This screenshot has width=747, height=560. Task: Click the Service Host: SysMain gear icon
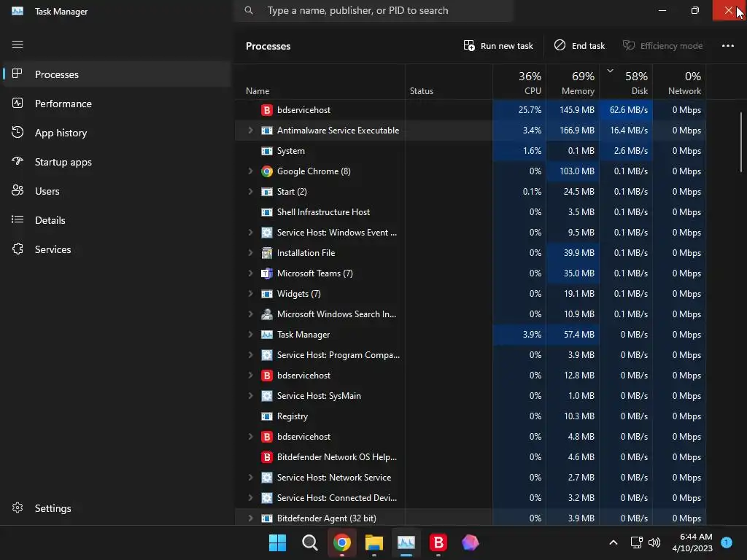click(267, 396)
